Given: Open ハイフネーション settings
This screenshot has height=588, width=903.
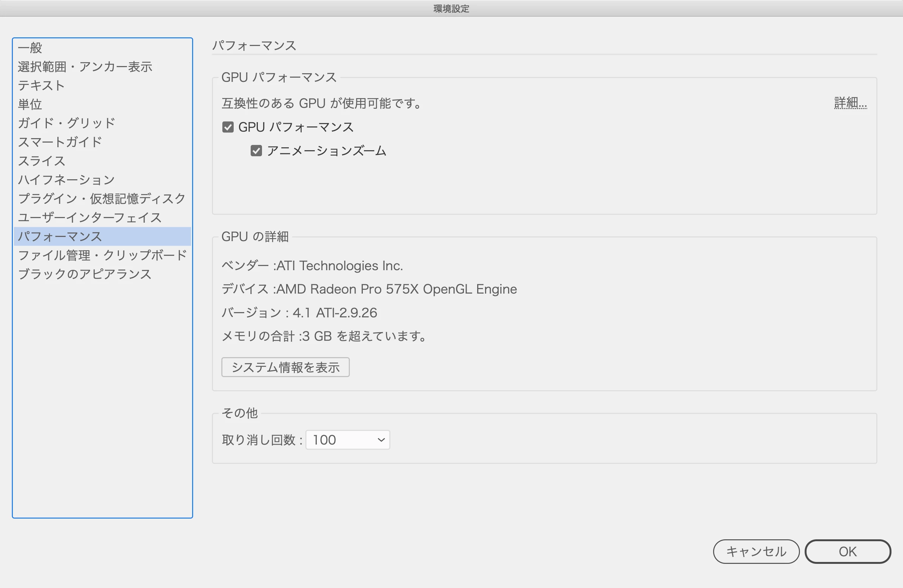Looking at the screenshot, I should (x=66, y=179).
